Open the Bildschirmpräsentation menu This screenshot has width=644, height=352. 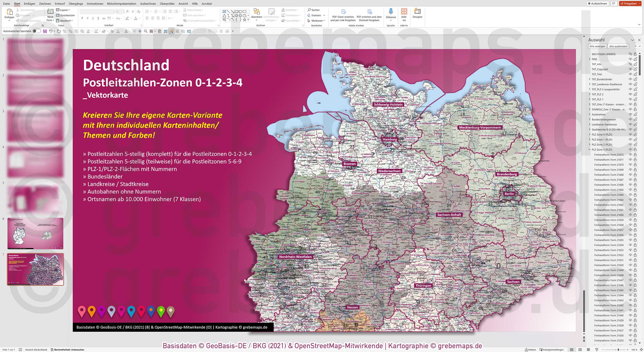click(x=122, y=4)
